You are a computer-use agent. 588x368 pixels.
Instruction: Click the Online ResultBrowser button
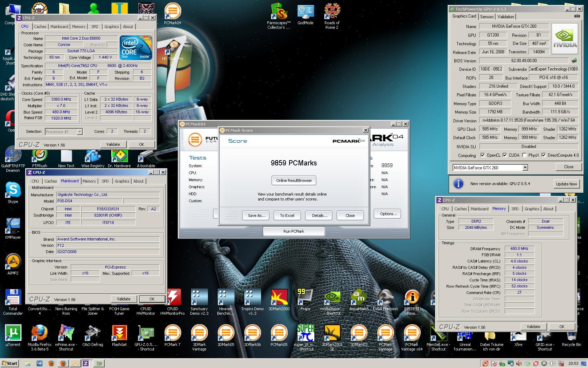(x=294, y=180)
